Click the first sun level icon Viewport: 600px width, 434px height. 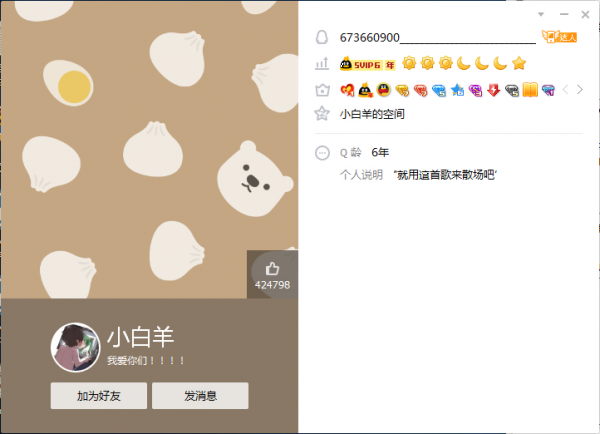(409, 63)
